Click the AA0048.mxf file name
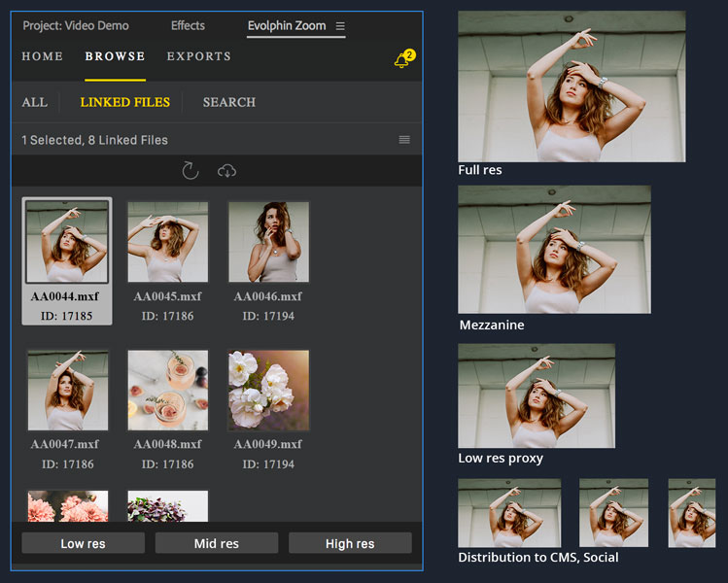 [167, 444]
